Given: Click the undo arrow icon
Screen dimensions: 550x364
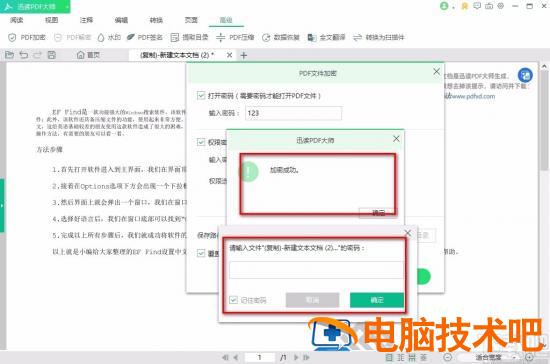Looking at the screenshot, I should coord(24,55).
